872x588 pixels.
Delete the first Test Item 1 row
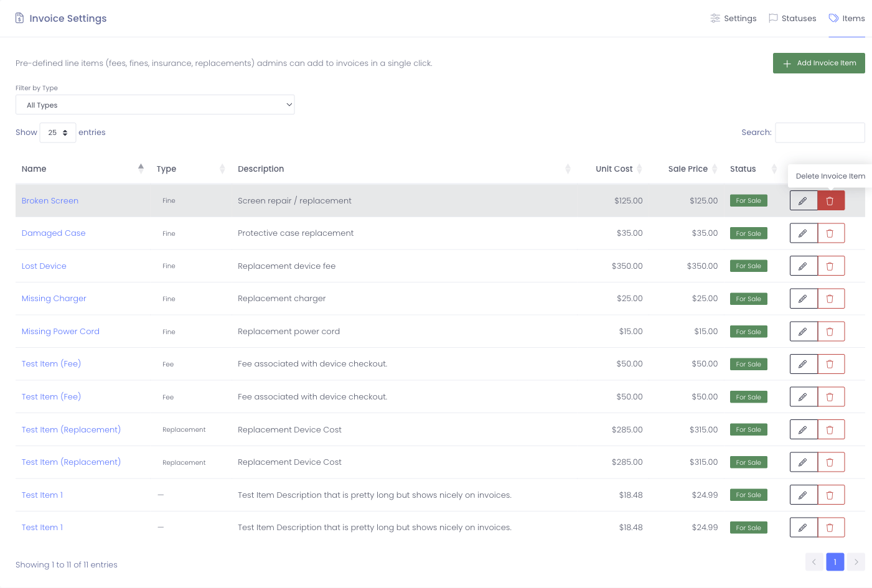(831, 495)
